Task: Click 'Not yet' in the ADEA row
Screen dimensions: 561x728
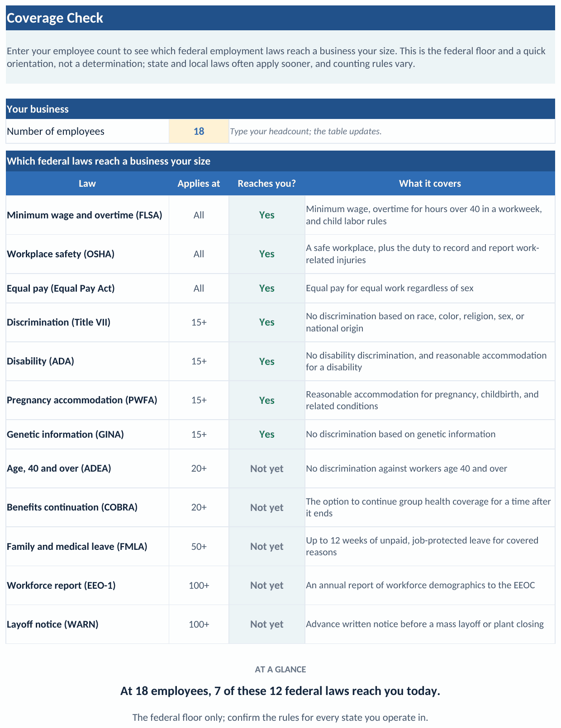Action: point(267,468)
